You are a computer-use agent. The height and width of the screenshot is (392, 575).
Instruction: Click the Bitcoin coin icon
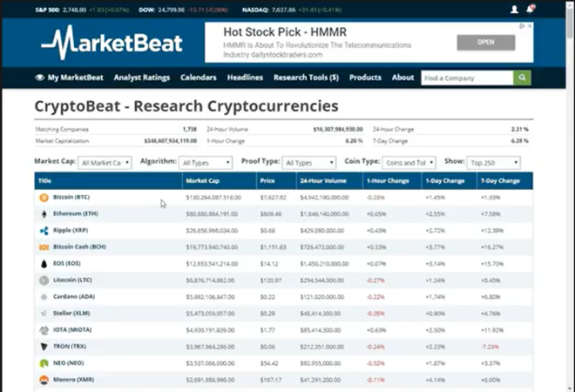click(44, 198)
